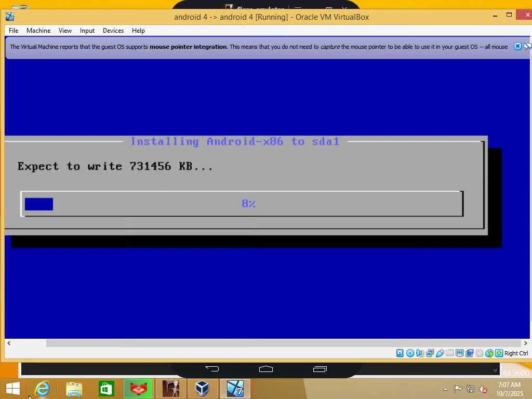Open Internet Explorer from taskbar
Image resolution: width=532 pixels, height=399 pixels.
coord(43,389)
